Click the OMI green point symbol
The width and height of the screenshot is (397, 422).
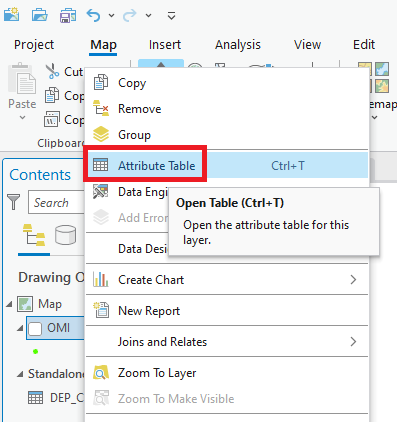(x=36, y=351)
